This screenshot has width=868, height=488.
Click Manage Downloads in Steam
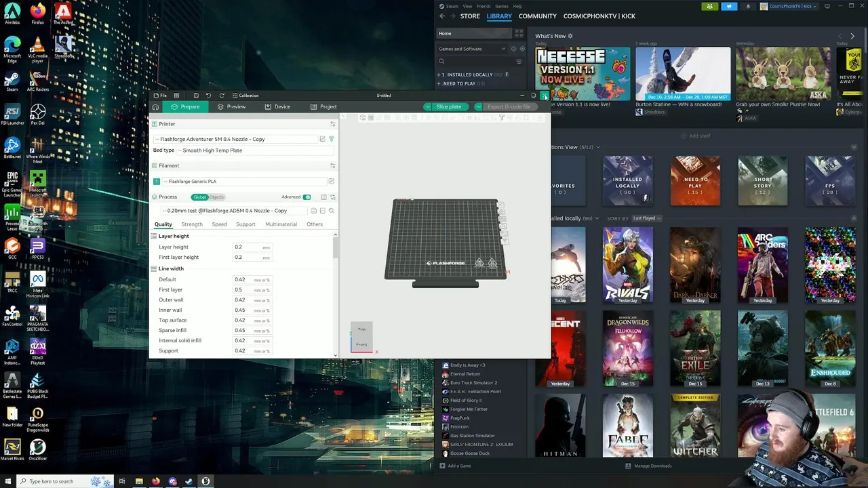(648, 466)
